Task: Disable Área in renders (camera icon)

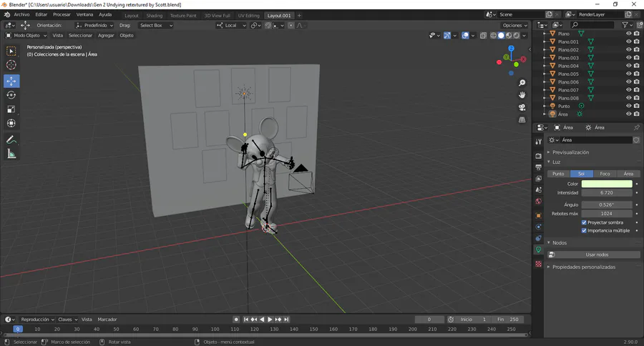Action: pos(637,114)
